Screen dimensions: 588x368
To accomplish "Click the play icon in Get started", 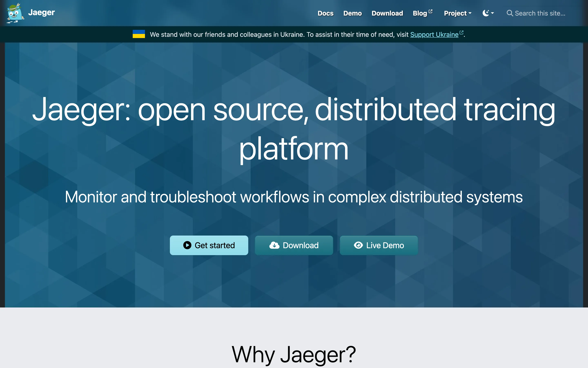I will pos(187,245).
